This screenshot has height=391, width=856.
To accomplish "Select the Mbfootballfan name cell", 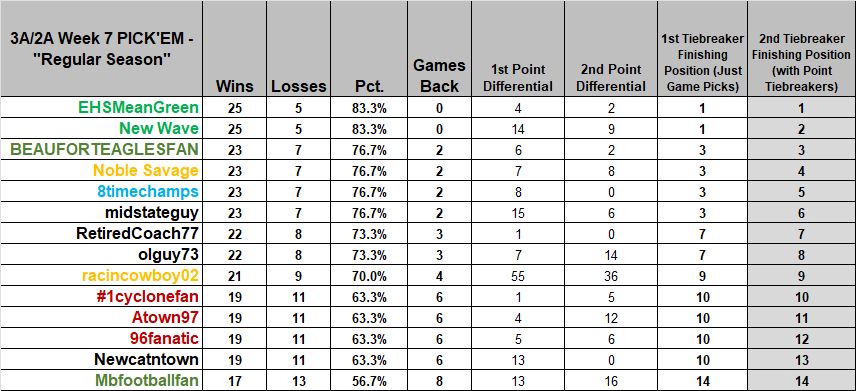I will click(102, 381).
